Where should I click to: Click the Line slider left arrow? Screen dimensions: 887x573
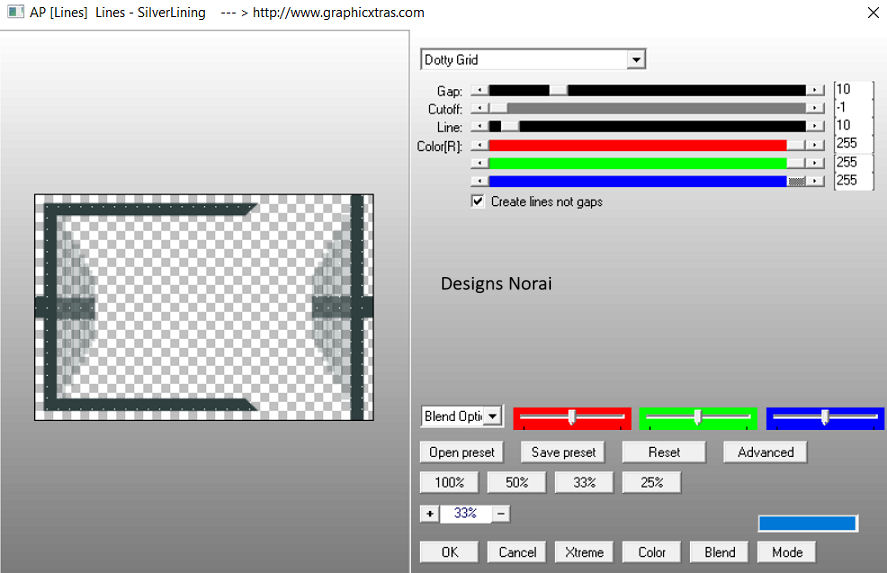coord(480,126)
